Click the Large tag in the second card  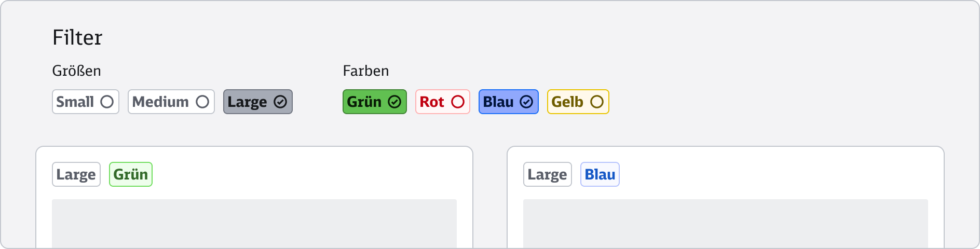pos(548,174)
